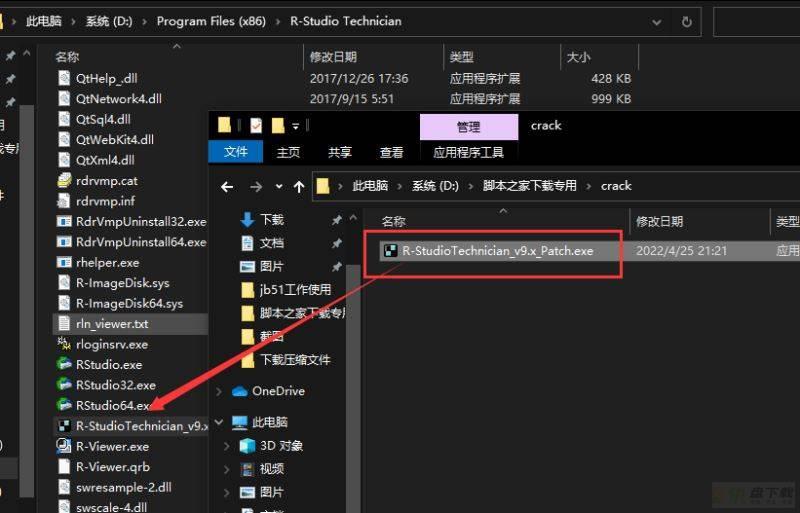Image resolution: width=800 pixels, height=513 pixels.
Task: Go forward in crack window
Action: (256, 187)
